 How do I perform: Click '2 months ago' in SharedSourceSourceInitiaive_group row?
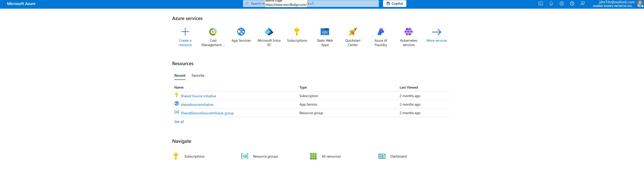pos(410,113)
